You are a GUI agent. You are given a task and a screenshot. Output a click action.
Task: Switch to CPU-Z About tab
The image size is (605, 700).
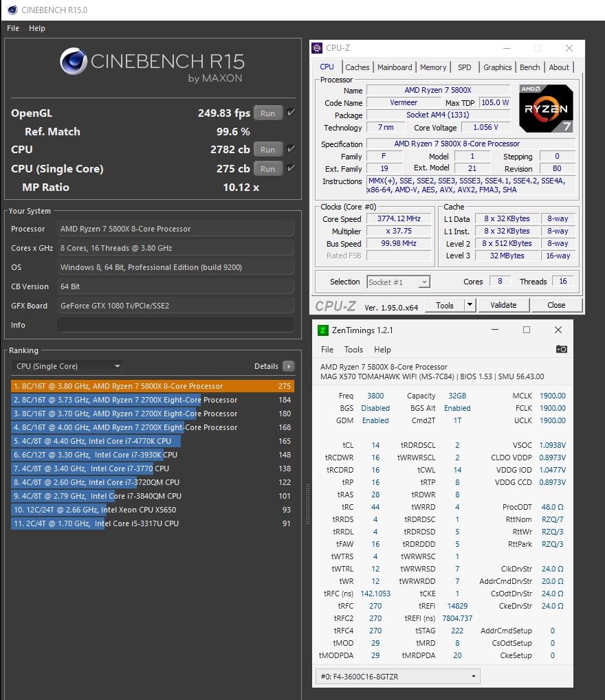559,67
